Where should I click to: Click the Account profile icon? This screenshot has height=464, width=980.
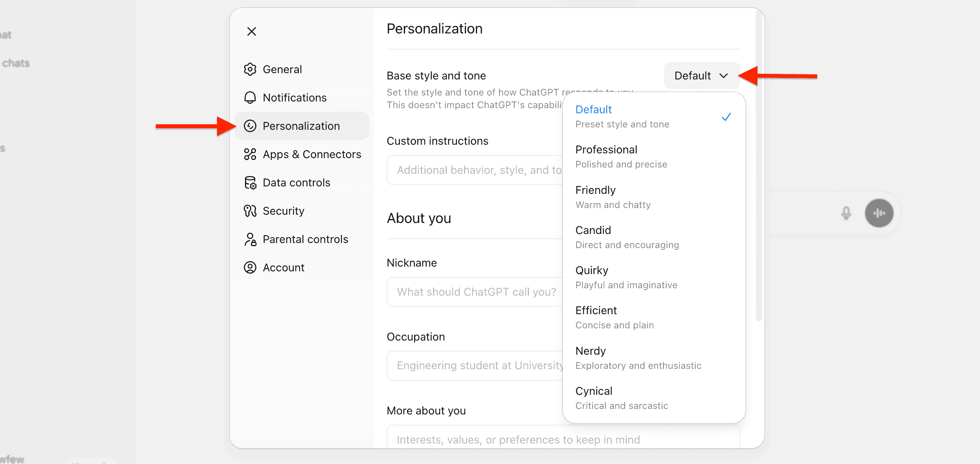[x=250, y=267]
